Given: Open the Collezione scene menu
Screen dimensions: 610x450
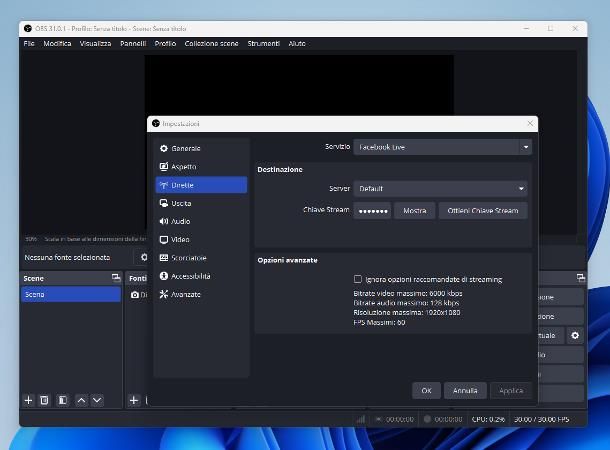Looking at the screenshot, I should tap(212, 44).
